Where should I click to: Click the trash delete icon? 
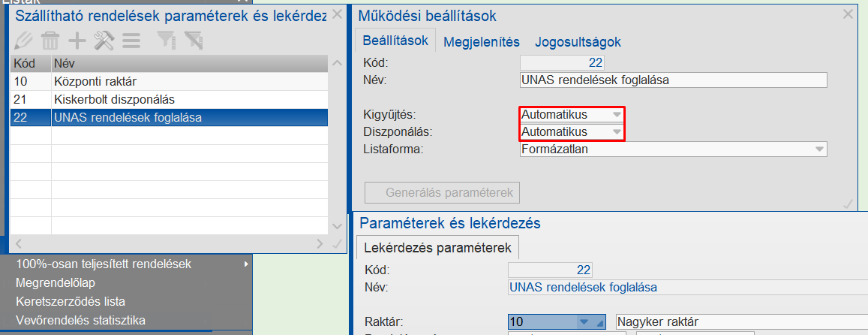click(50, 41)
